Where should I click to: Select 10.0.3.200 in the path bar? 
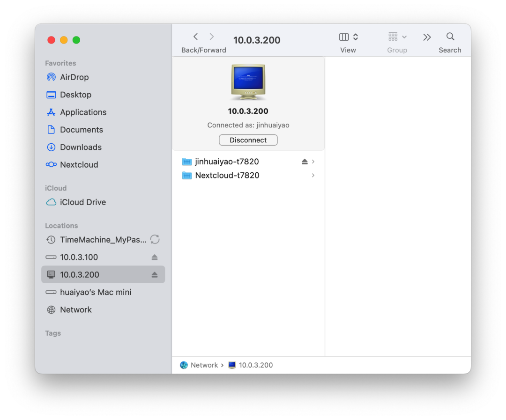click(x=256, y=365)
